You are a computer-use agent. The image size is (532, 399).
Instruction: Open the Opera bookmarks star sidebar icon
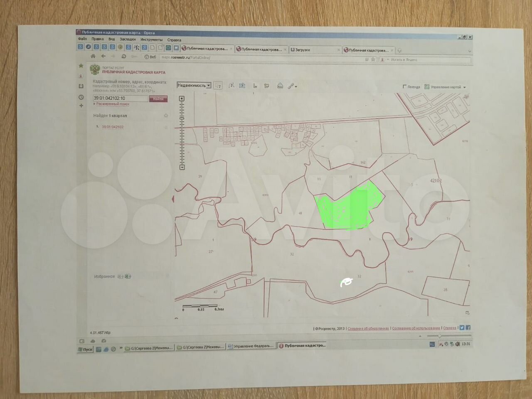[81, 66]
